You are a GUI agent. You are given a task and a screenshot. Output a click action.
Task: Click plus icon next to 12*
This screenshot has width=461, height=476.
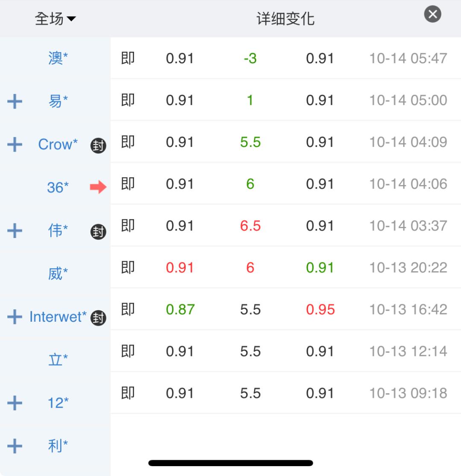click(x=15, y=403)
